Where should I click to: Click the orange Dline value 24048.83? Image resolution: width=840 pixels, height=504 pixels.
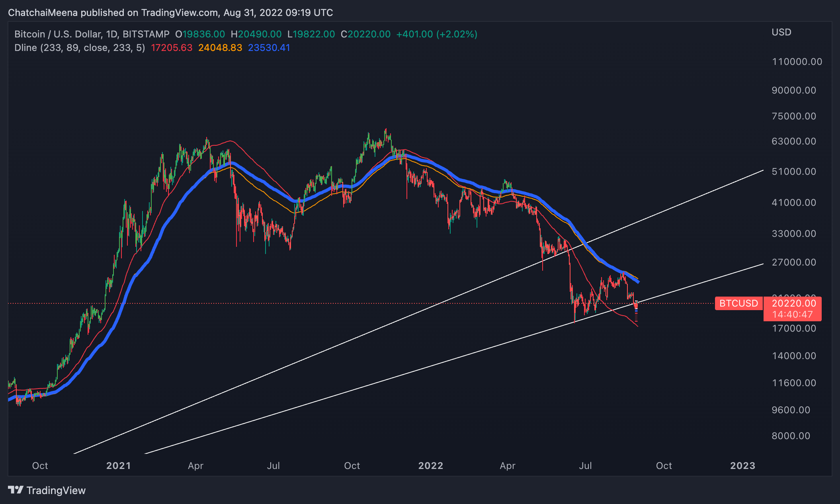220,48
